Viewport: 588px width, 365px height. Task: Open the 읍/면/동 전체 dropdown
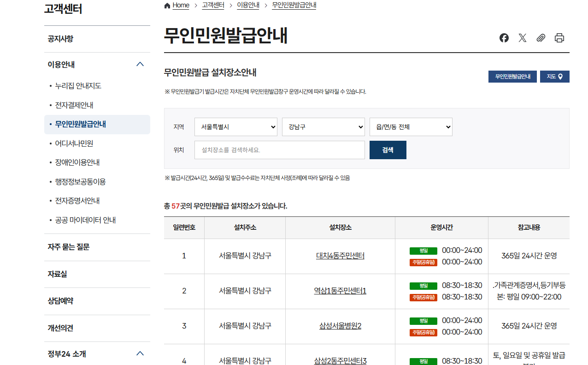click(411, 127)
